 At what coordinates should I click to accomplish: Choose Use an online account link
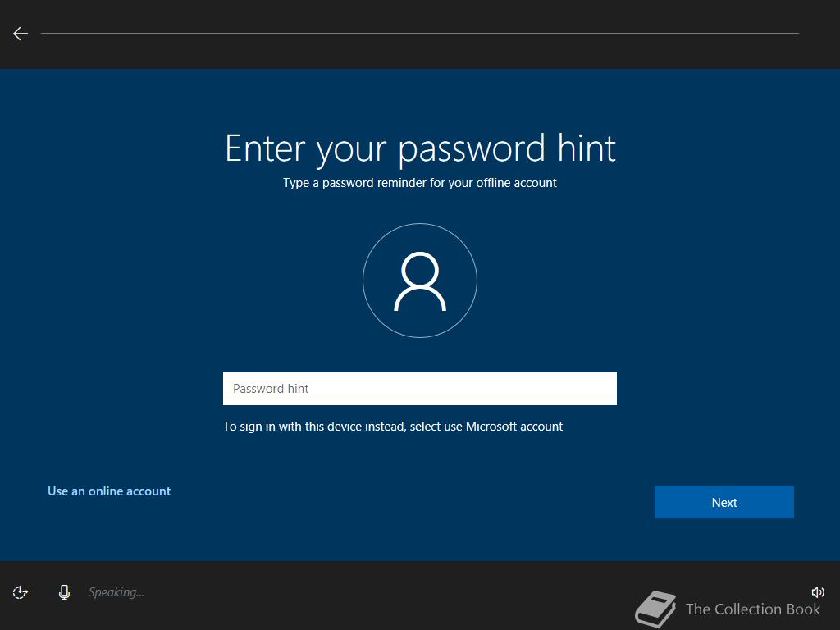[x=109, y=491]
